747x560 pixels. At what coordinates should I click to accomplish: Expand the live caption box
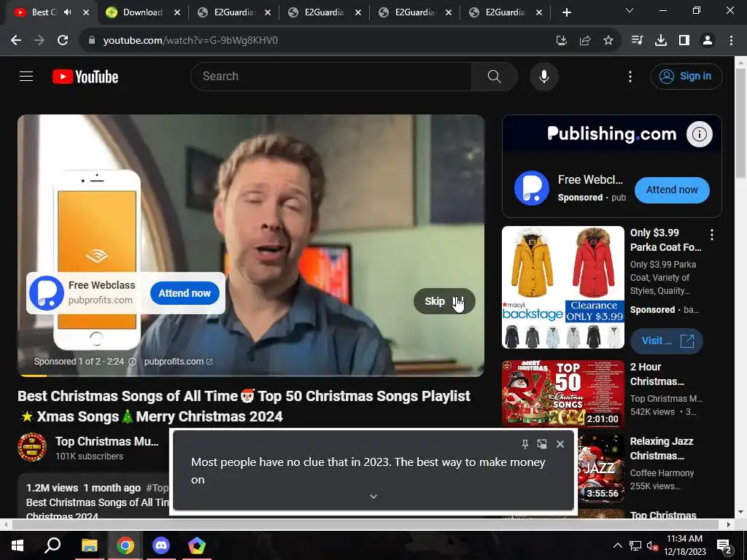pos(373,496)
